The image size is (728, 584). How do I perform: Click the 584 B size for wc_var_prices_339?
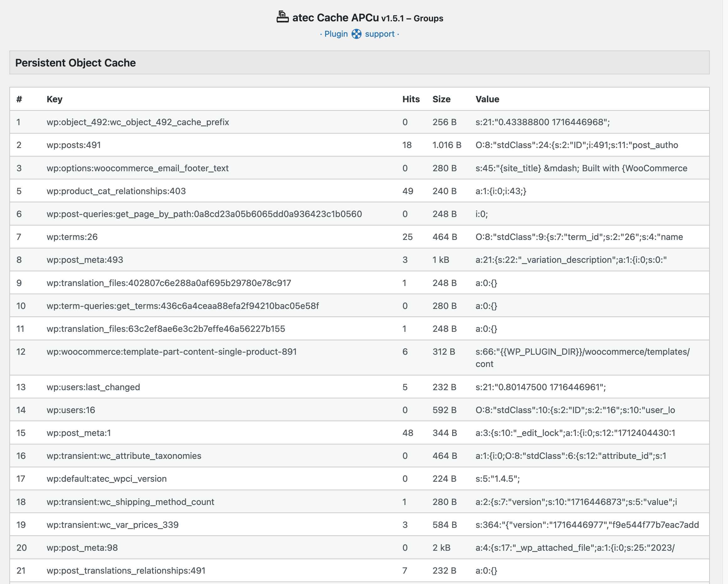tap(445, 525)
